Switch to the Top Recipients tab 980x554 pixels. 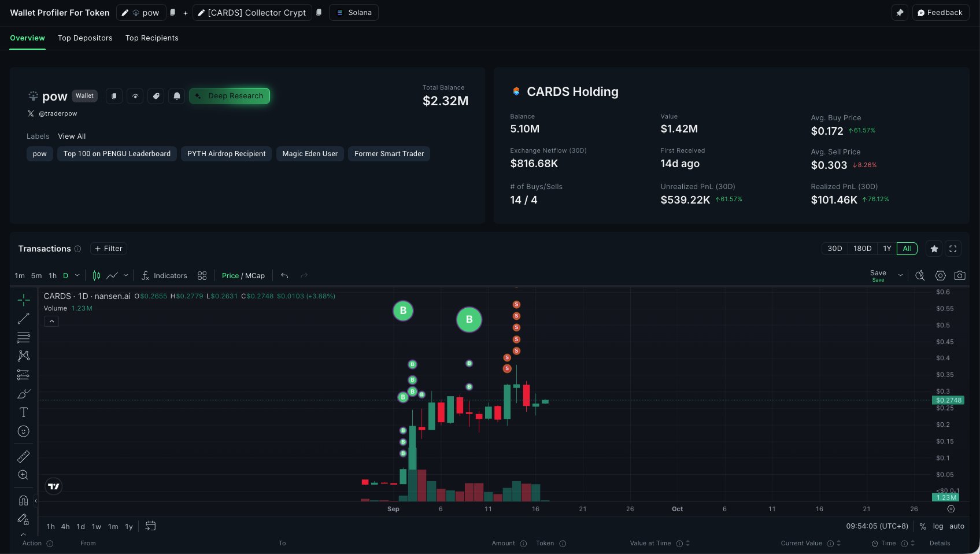(152, 38)
